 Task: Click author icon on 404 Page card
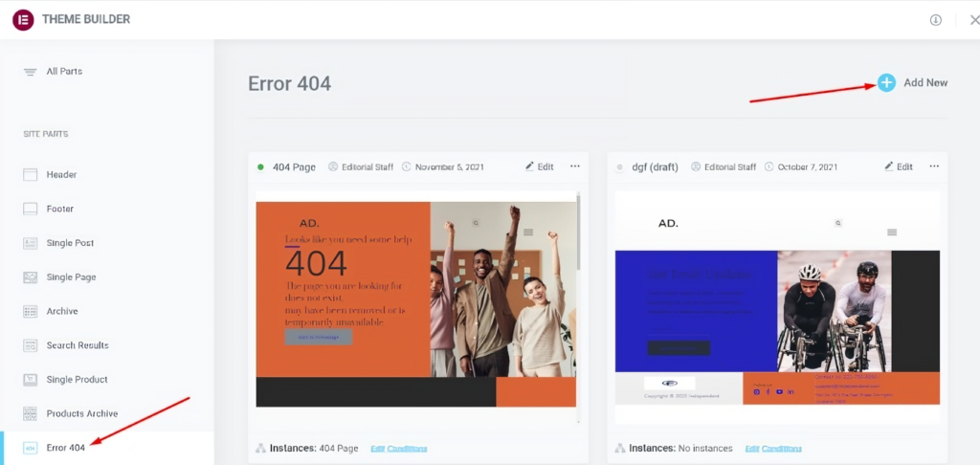point(333,166)
